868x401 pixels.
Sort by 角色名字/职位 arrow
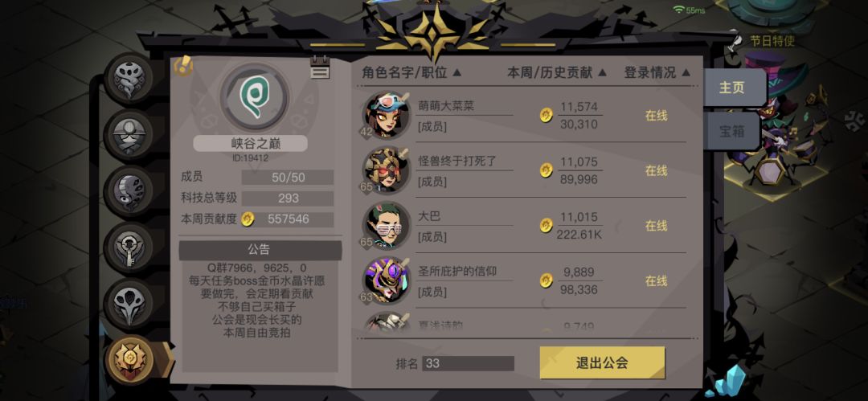point(457,72)
